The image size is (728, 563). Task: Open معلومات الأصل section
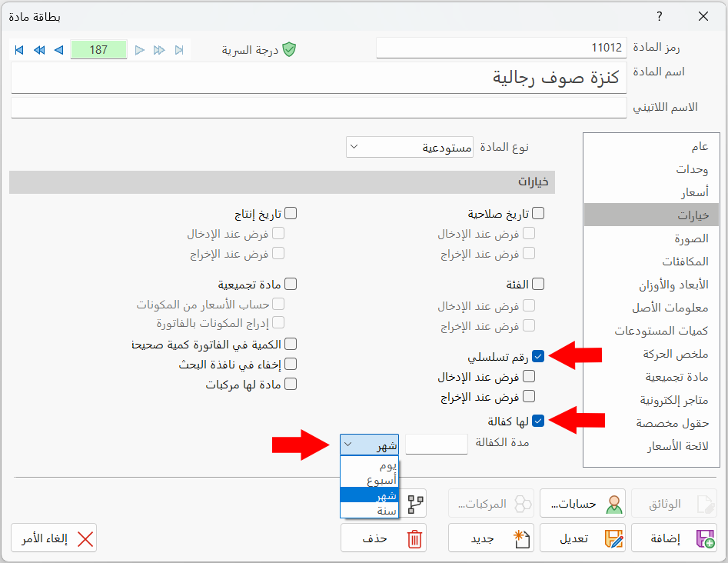pyautogui.click(x=651, y=308)
